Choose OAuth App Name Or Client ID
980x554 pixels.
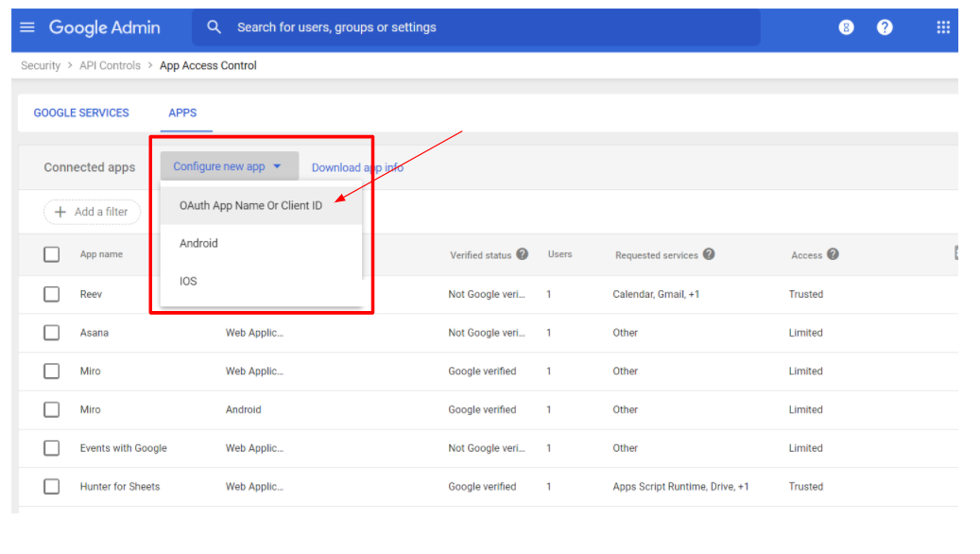click(261, 206)
